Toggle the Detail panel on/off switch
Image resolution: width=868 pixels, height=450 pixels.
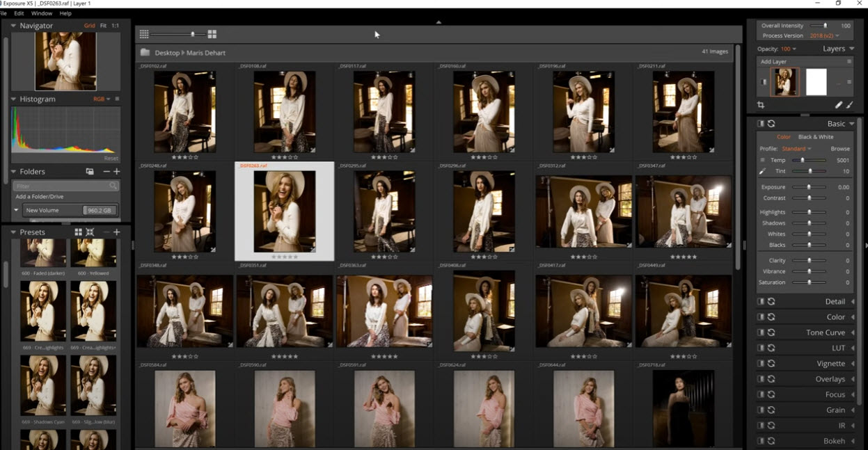coord(761,301)
